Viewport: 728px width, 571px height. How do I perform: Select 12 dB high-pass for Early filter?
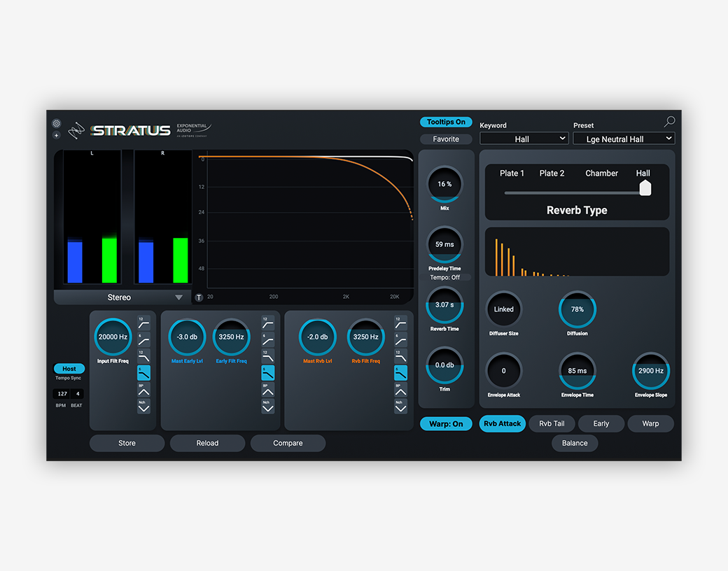point(268,322)
